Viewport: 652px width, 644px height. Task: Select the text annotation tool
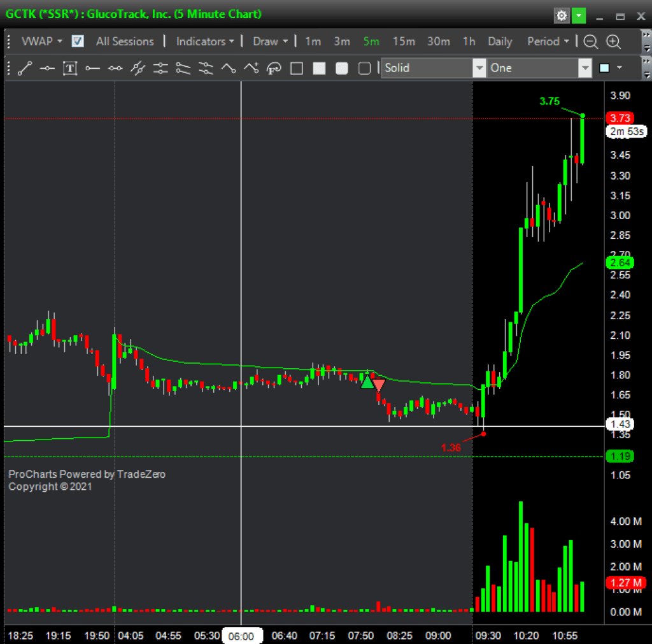pos(70,68)
